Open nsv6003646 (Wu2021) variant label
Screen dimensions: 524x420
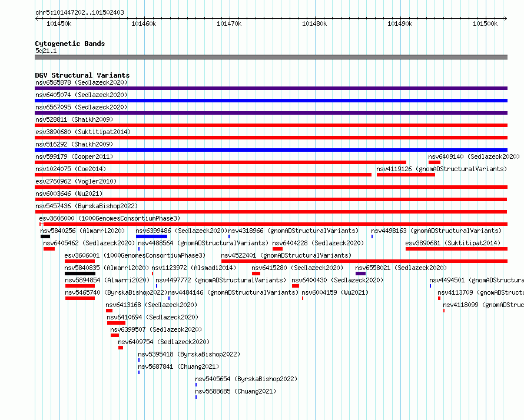[69, 194]
